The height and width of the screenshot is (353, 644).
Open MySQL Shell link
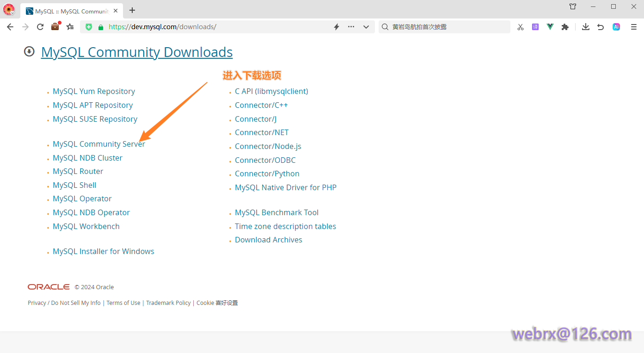[74, 186]
